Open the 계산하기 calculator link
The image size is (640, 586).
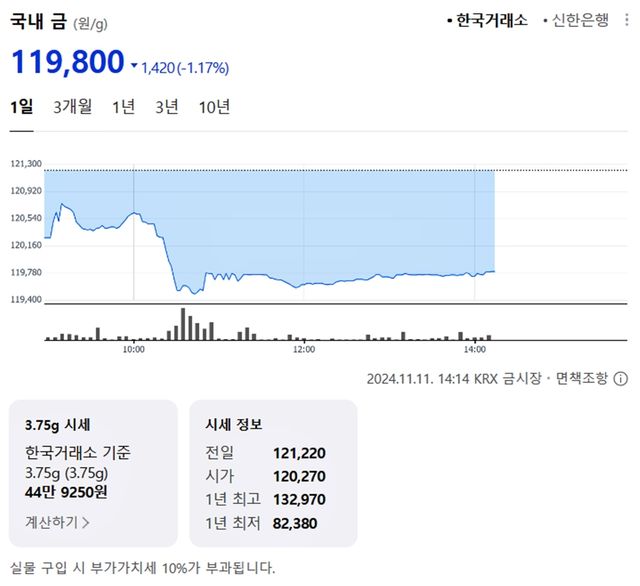pyautogui.click(x=51, y=521)
